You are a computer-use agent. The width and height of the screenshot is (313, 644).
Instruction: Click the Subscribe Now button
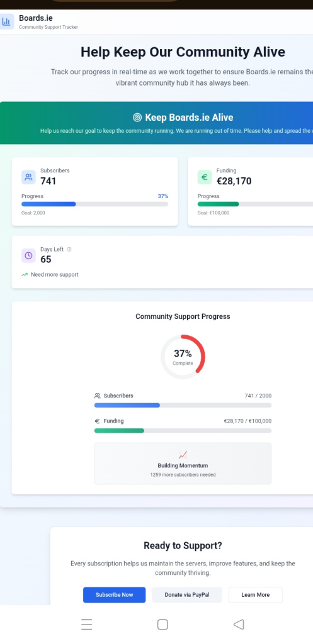coord(115,595)
